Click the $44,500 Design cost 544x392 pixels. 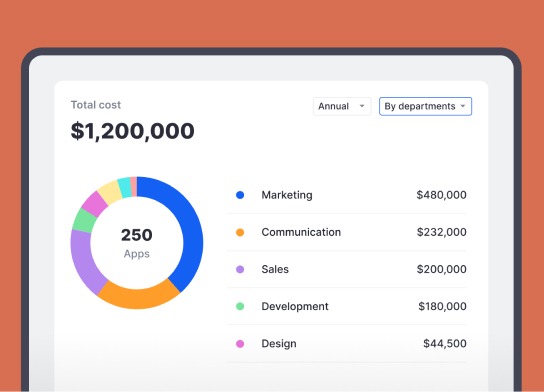[x=445, y=343]
